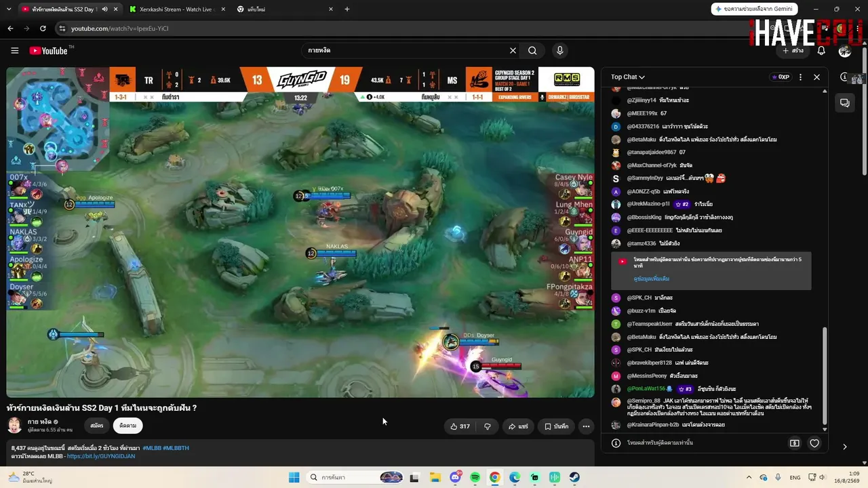Open the link in the pinned chat notice
Viewport: 868px width, 488px height.
651,279
